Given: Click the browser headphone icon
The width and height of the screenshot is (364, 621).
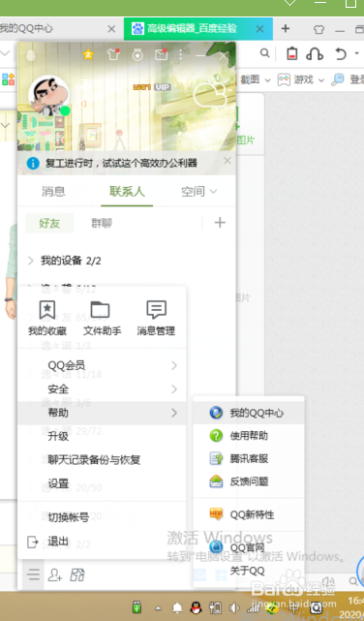Looking at the screenshot, I should 315,54.
